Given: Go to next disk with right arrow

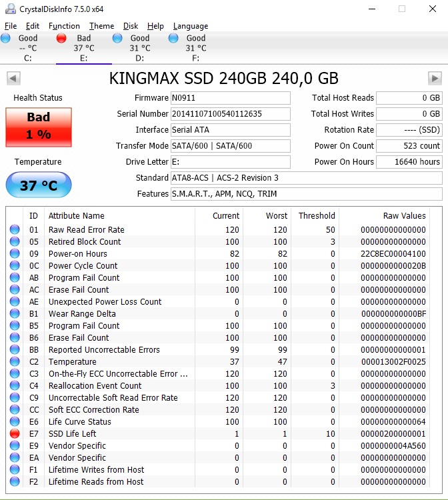Looking at the screenshot, I should click(435, 78).
